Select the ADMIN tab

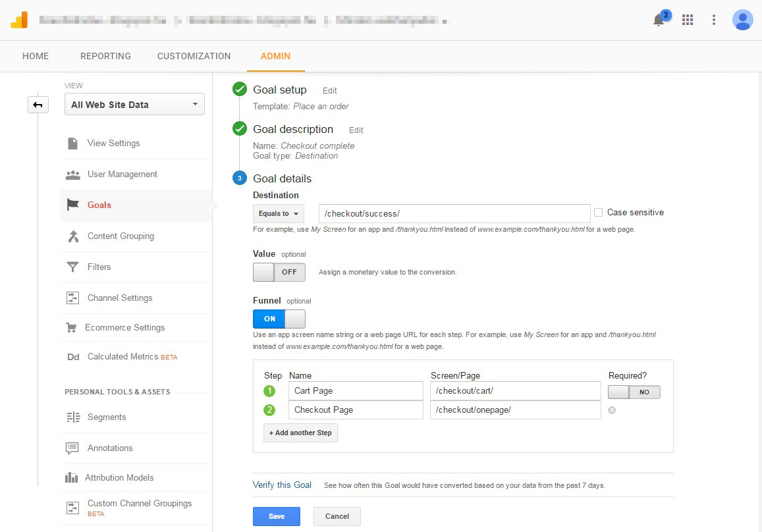point(275,57)
